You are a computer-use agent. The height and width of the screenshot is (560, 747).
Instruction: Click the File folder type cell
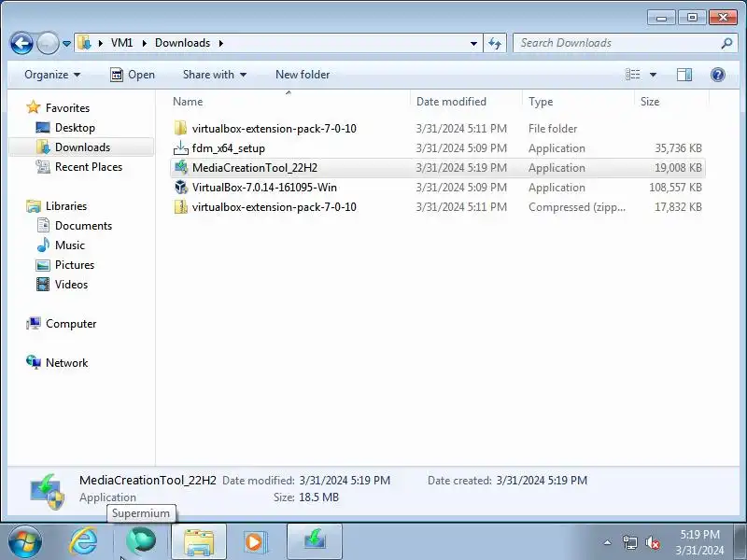click(x=553, y=129)
